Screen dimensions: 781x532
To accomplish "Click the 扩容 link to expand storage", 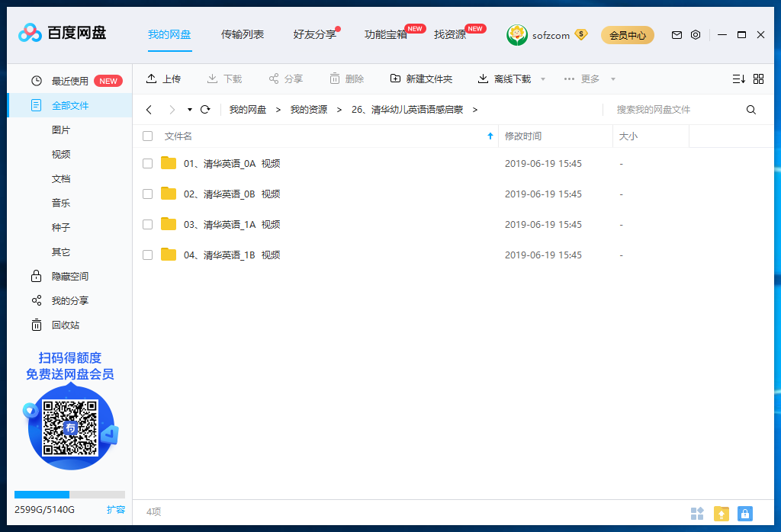I will [116, 509].
